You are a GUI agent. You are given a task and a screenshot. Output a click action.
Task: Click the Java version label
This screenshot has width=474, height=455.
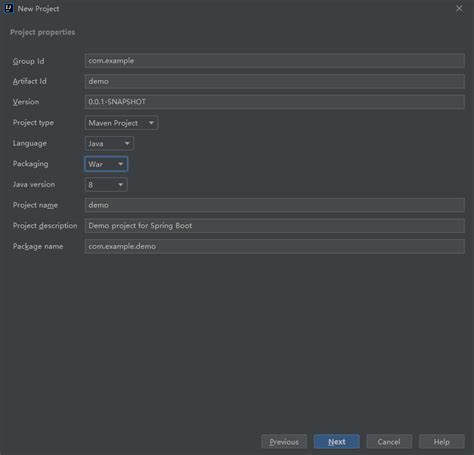(x=34, y=184)
